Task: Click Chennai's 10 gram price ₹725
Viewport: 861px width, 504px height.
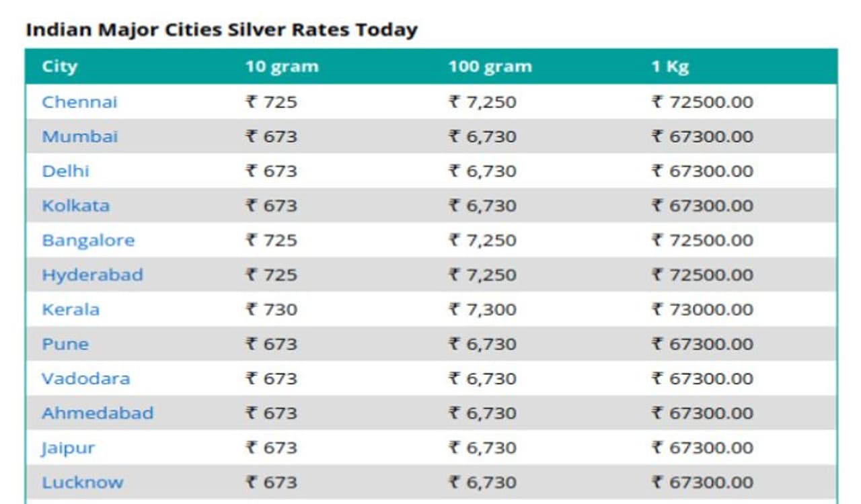Action: pyautogui.click(x=271, y=102)
